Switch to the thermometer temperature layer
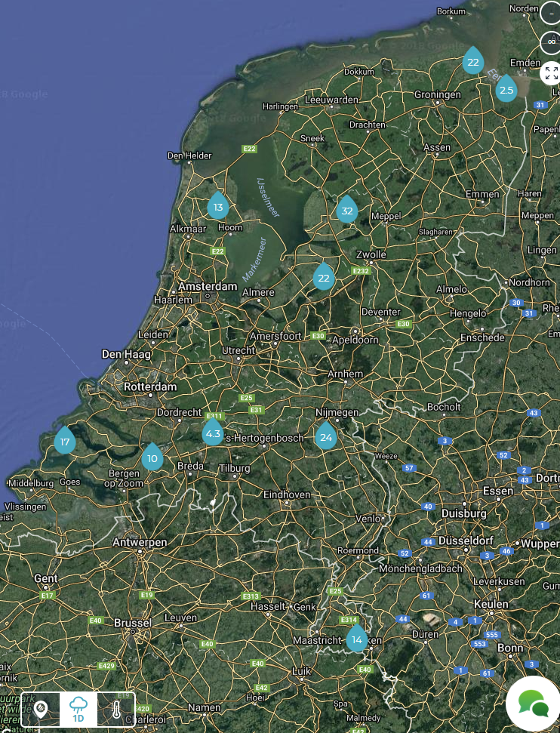The height and width of the screenshot is (733, 560). point(116,710)
